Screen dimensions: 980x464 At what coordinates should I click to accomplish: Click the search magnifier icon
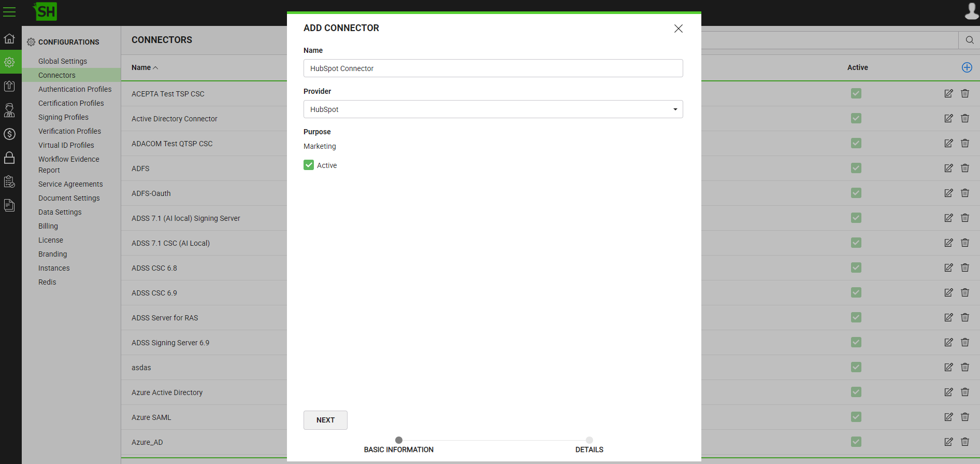(970, 40)
